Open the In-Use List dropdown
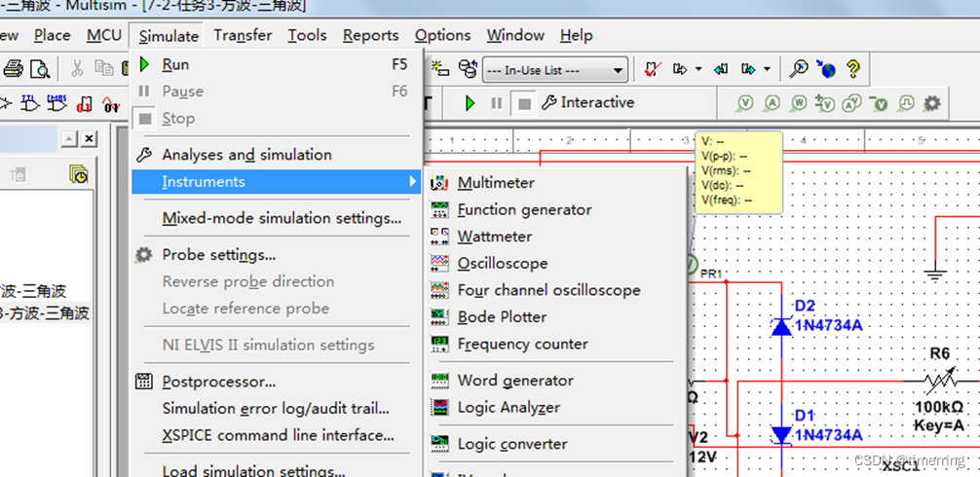980x477 pixels. [x=555, y=70]
